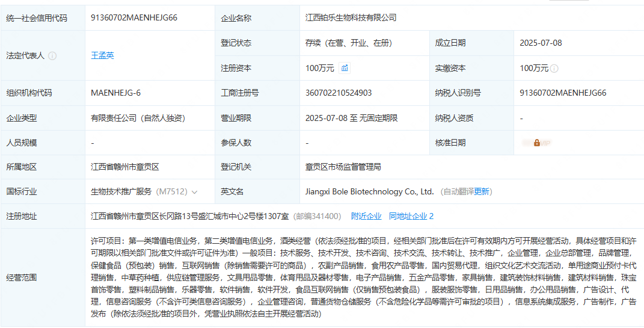Click the 企业类型 label cell
The image size is (644, 328).
43,119
